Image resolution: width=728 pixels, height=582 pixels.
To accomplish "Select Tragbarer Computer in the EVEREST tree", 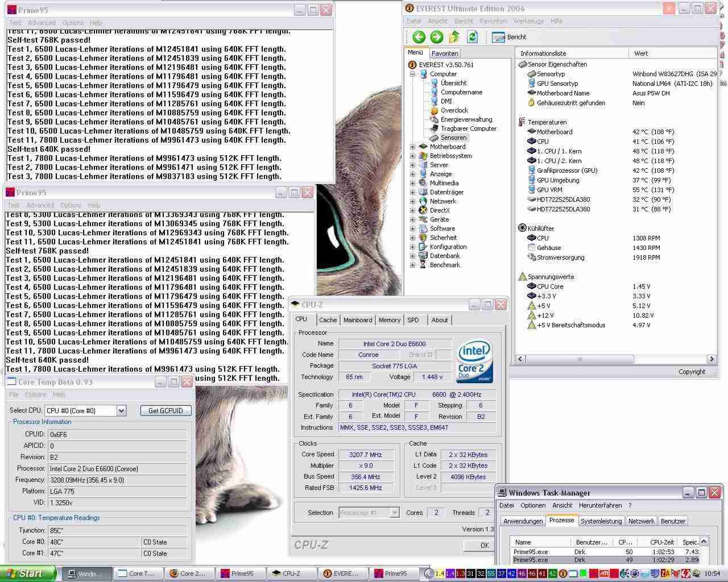I will click(468, 128).
